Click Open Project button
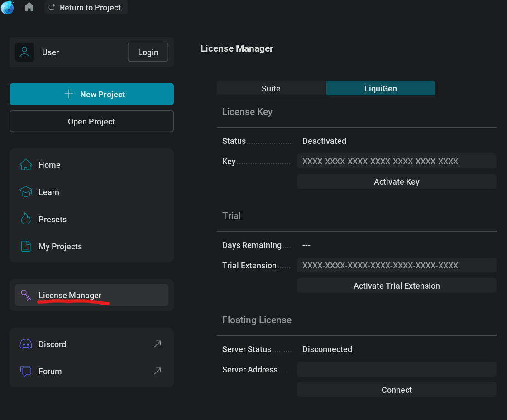The width and height of the screenshot is (507, 420). point(91,122)
